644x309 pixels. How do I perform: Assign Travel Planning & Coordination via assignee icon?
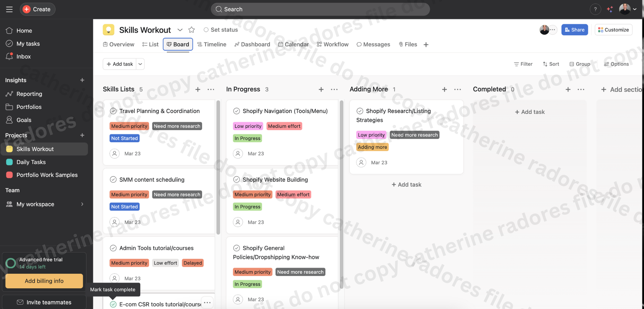pos(114,154)
